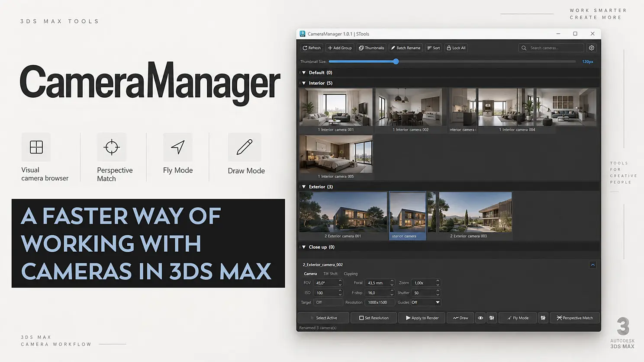Image resolution: width=644 pixels, height=362 pixels.
Task: Open settings sliders icon after Fly Mode
Action: 543,318
